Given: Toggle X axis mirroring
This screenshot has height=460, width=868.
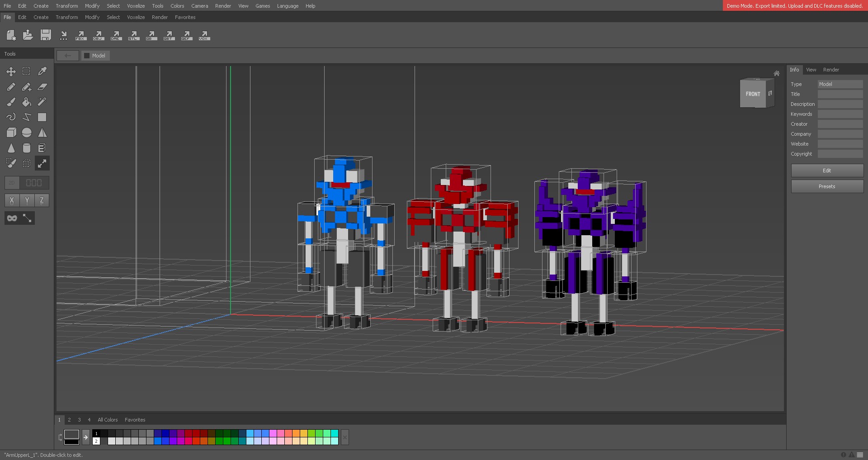Looking at the screenshot, I should point(12,200).
